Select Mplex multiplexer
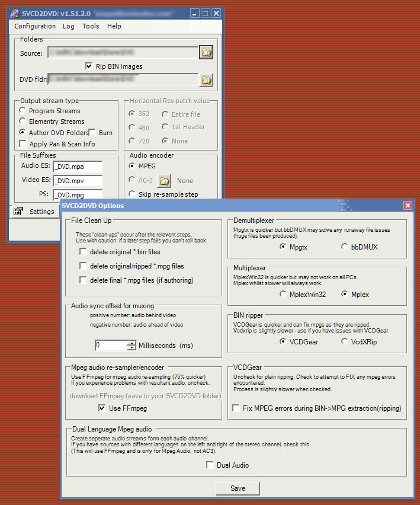The width and height of the screenshot is (420, 505). pyautogui.click(x=344, y=294)
